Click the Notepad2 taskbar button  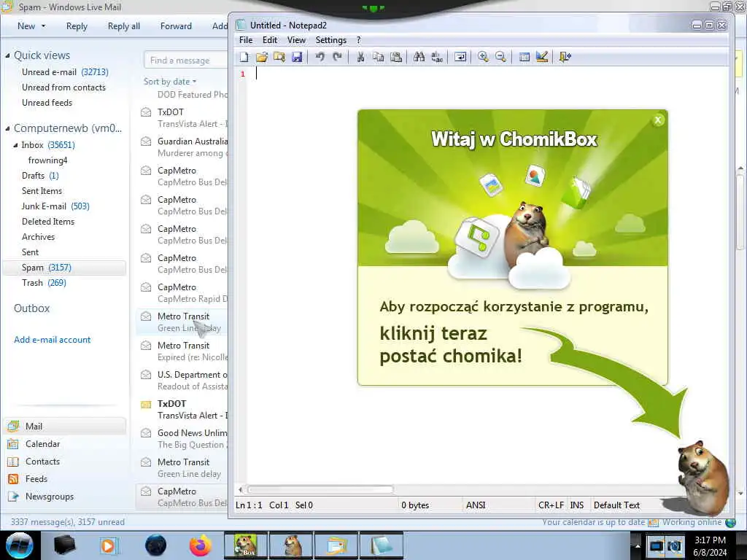pos(382,545)
